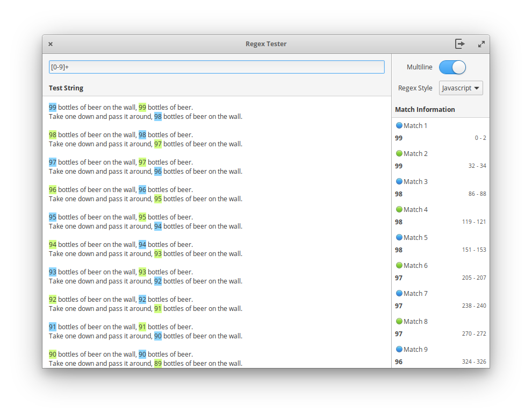Select the Match 3 label
This screenshot has width=532, height=418.
415,182
